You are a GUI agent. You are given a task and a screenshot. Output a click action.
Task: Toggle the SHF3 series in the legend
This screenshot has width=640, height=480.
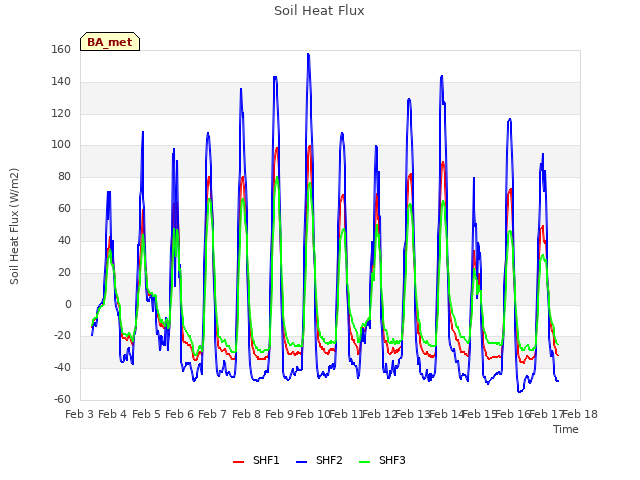coord(382,460)
